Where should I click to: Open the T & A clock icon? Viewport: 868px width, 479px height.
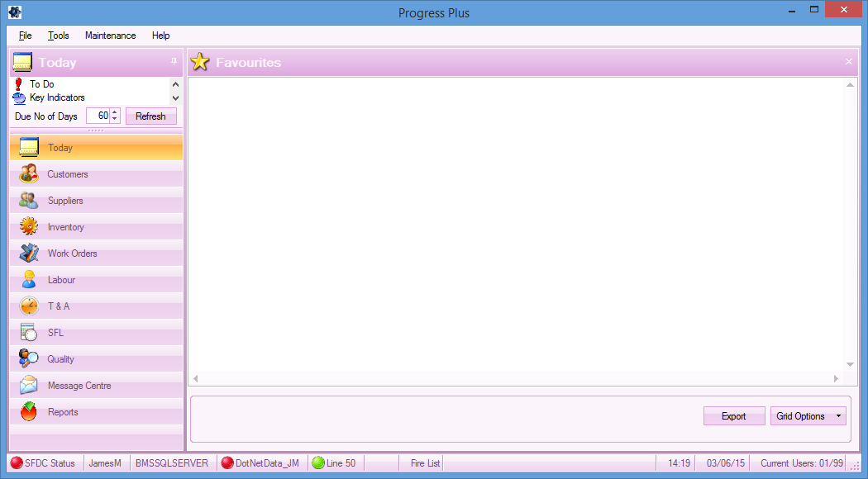point(29,306)
